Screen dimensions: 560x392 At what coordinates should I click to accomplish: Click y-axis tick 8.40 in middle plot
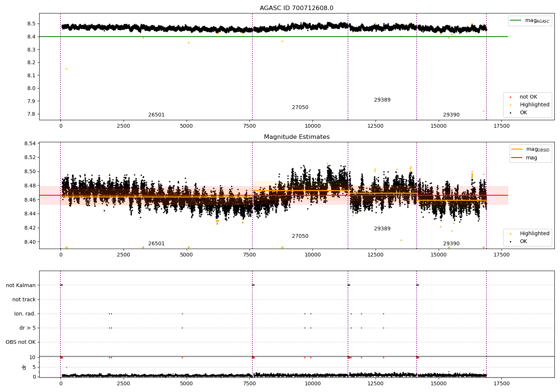pyautogui.click(x=29, y=242)
